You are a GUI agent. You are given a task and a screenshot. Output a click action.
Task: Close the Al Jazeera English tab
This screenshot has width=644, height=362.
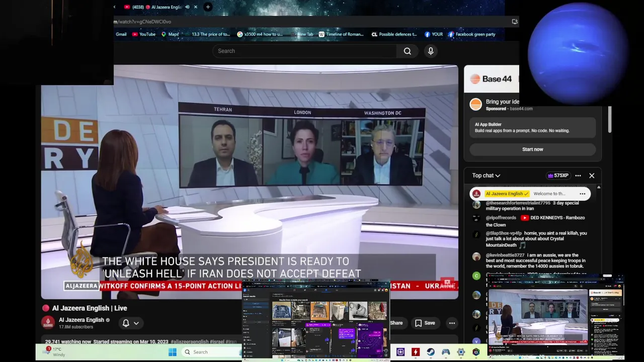196,7
